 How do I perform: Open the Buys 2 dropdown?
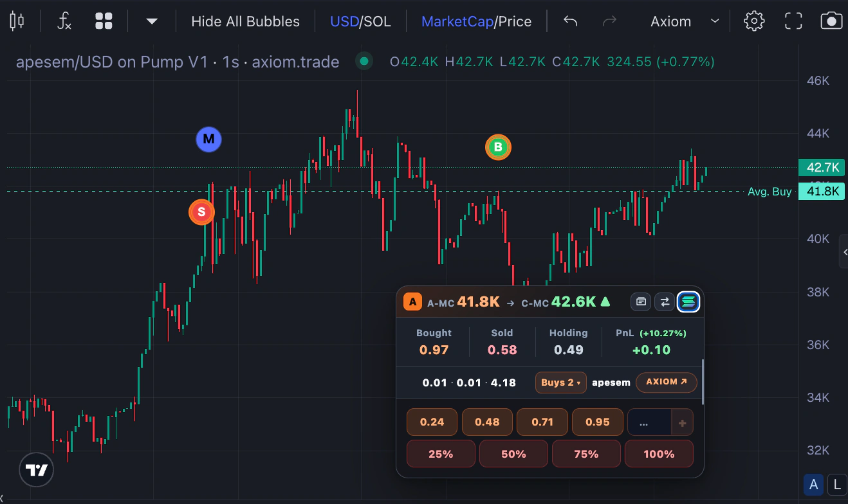point(560,382)
